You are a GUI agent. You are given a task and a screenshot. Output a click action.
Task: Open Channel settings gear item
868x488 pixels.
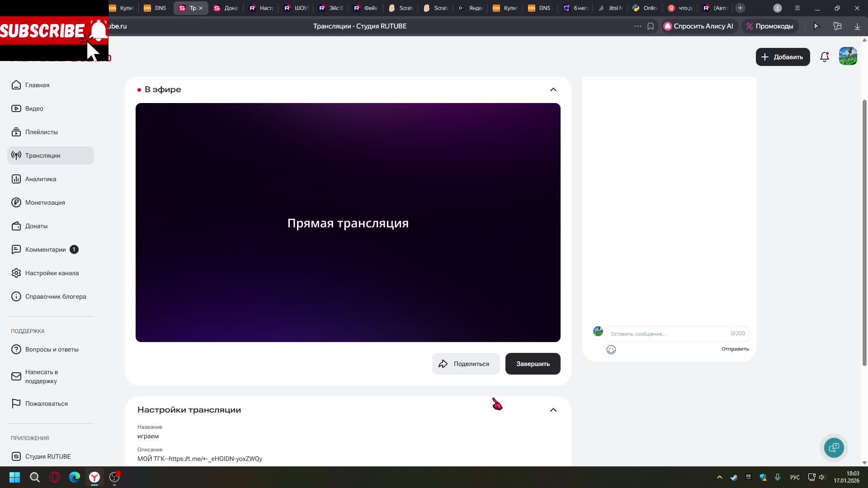[52, 273]
